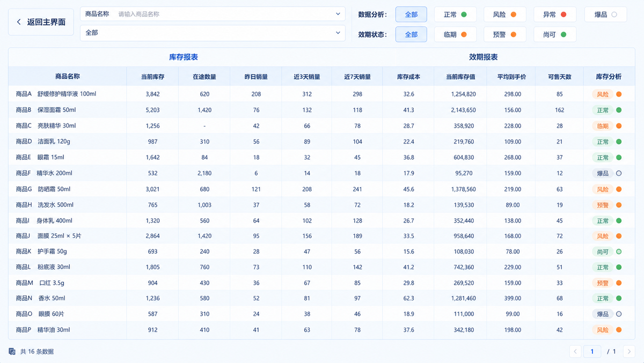Click the data count icon beside 共 16 条数据
This screenshot has height=363, width=644.
[12, 352]
